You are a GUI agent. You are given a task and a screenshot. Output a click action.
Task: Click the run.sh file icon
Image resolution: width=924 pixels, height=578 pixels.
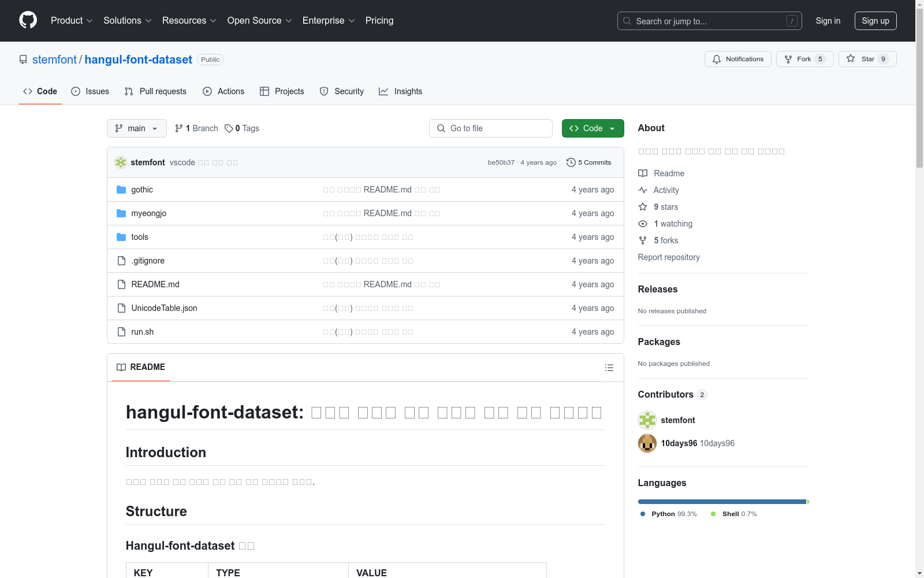coord(121,332)
